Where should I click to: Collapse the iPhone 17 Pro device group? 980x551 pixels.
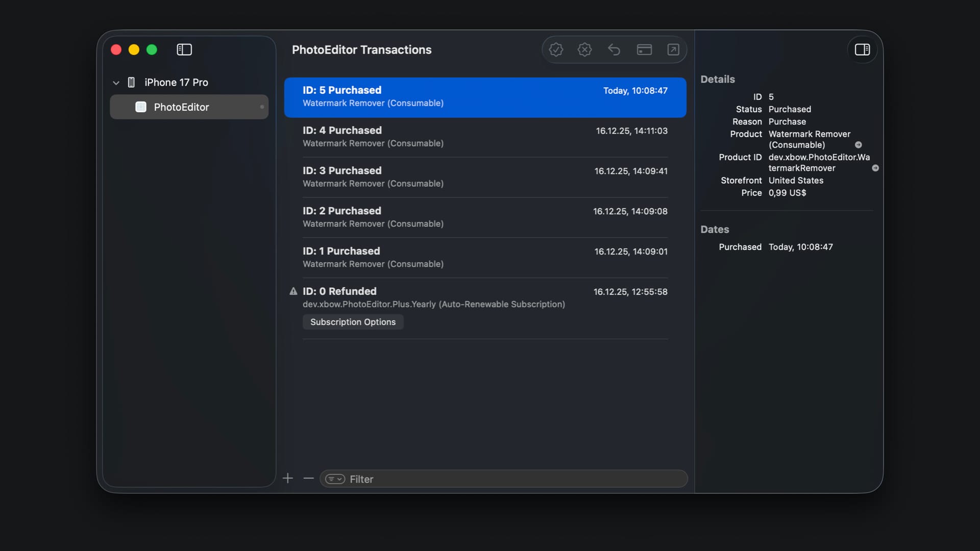(116, 83)
